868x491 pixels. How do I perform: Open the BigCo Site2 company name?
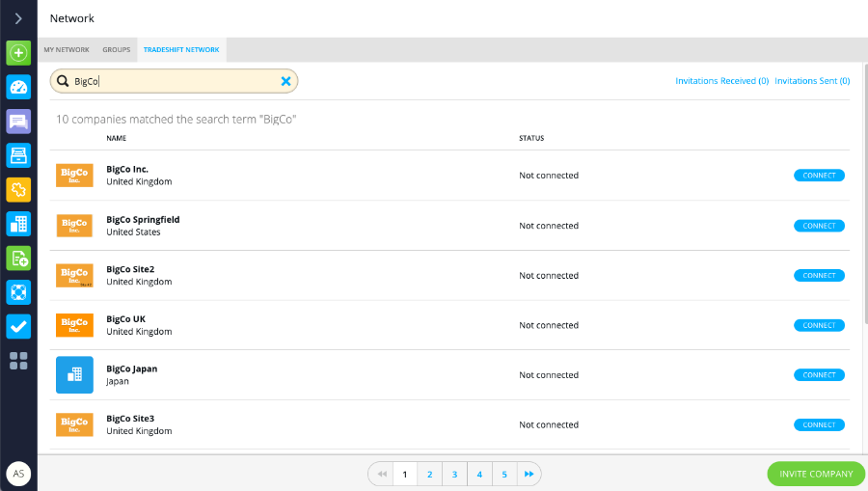coord(130,269)
